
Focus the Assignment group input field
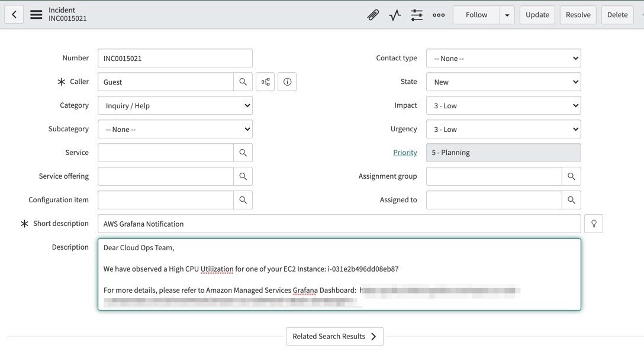[x=494, y=176]
